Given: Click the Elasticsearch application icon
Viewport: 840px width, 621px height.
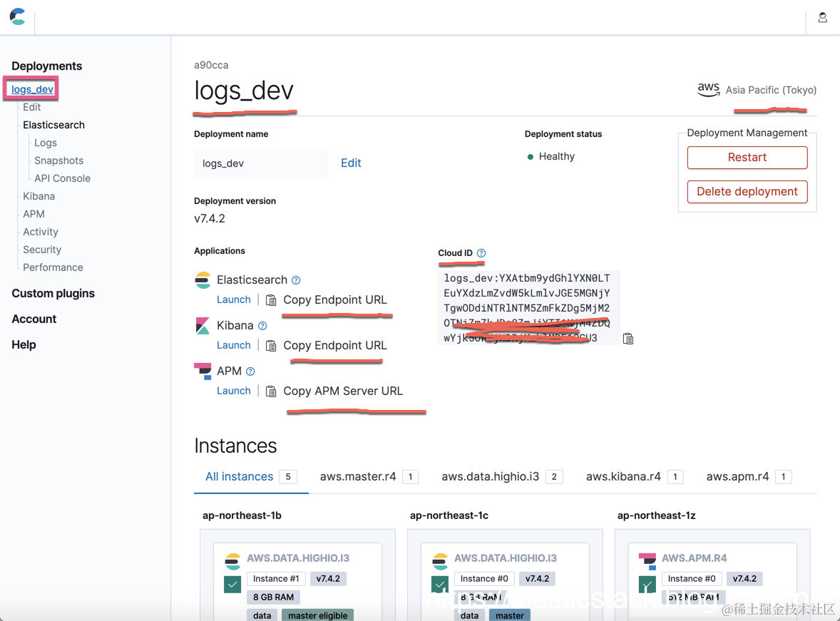Looking at the screenshot, I should coord(203,280).
